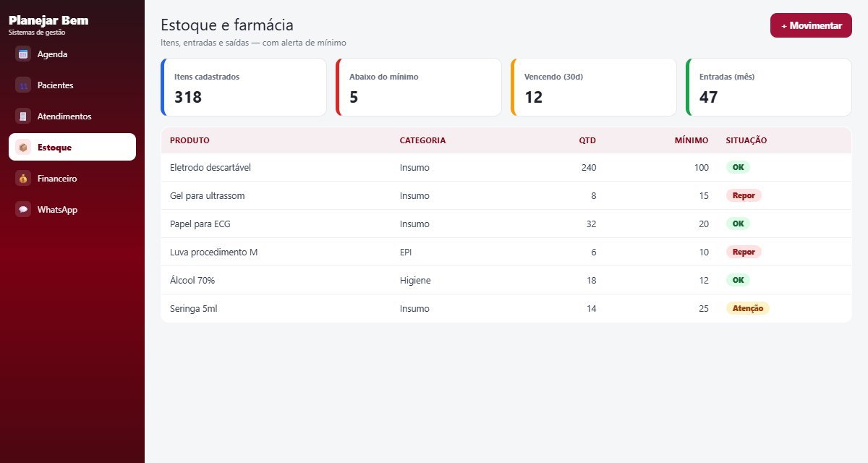Viewport: 868px width, 463px height.
Task: Click OK badge for Eletrodo descartável
Action: coord(738,167)
